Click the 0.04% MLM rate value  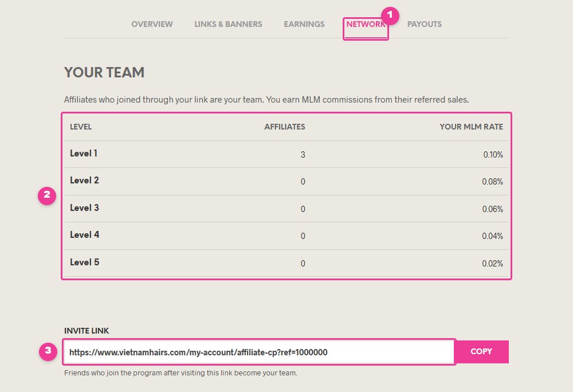(492, 236)
